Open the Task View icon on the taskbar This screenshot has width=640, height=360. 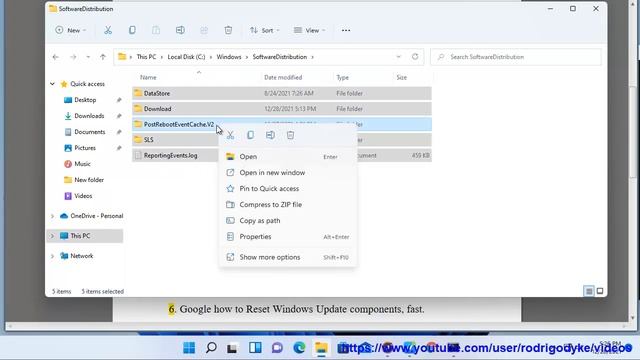(233, 348)
